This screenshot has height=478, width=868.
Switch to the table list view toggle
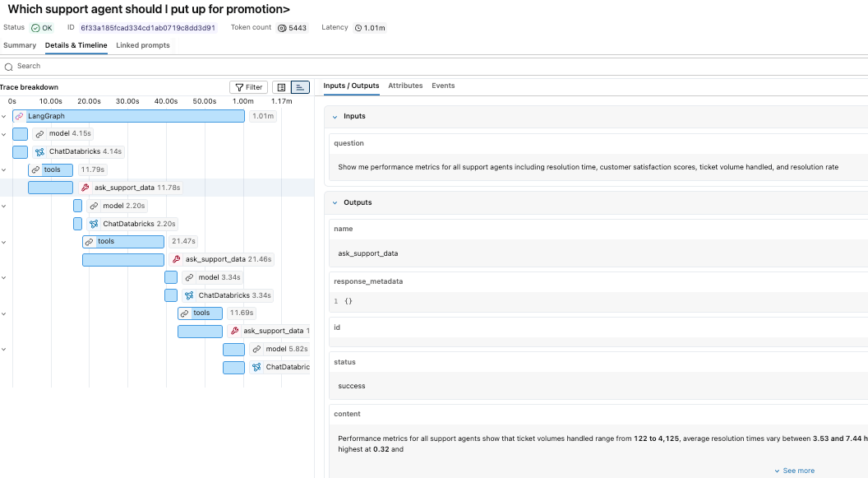tap(281, 87)
